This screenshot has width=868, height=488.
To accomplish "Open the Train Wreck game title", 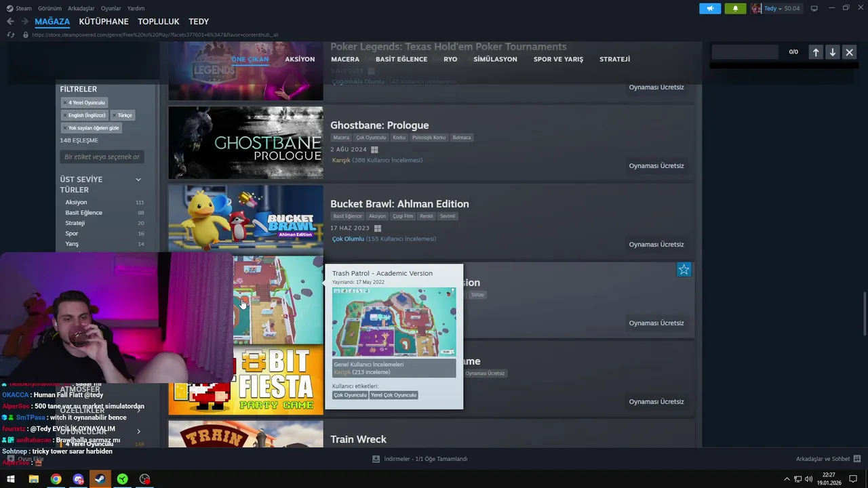I will tap(358, 440).
